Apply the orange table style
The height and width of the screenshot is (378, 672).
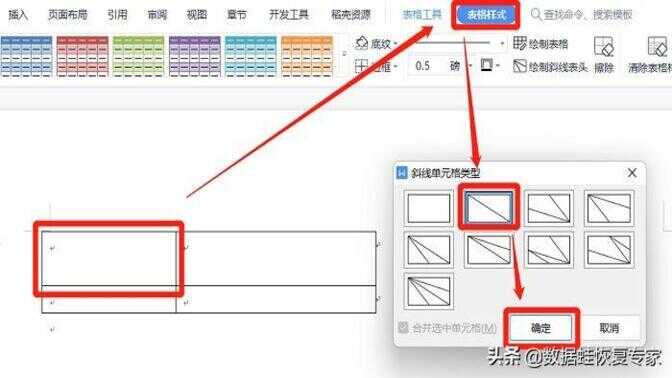[307, 57]
